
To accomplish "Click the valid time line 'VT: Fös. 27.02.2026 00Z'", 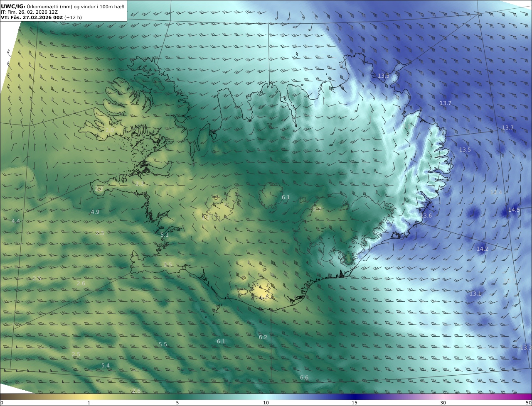I will (x=32, y=18).
